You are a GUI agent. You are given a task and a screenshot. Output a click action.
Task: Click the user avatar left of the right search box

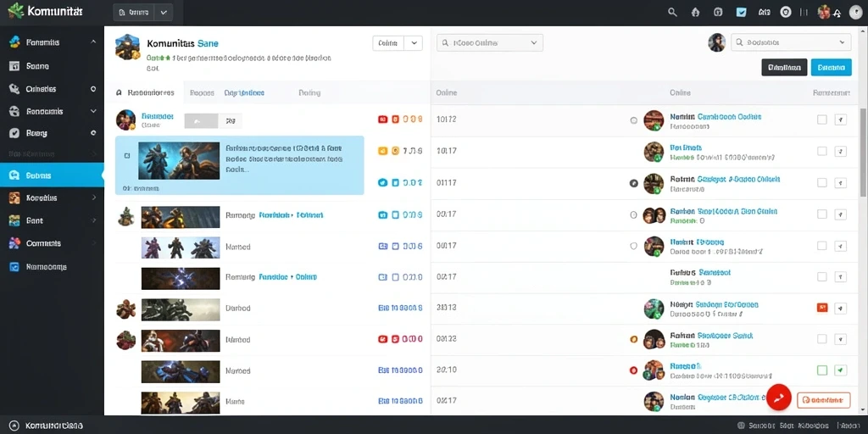click(717, 42)
